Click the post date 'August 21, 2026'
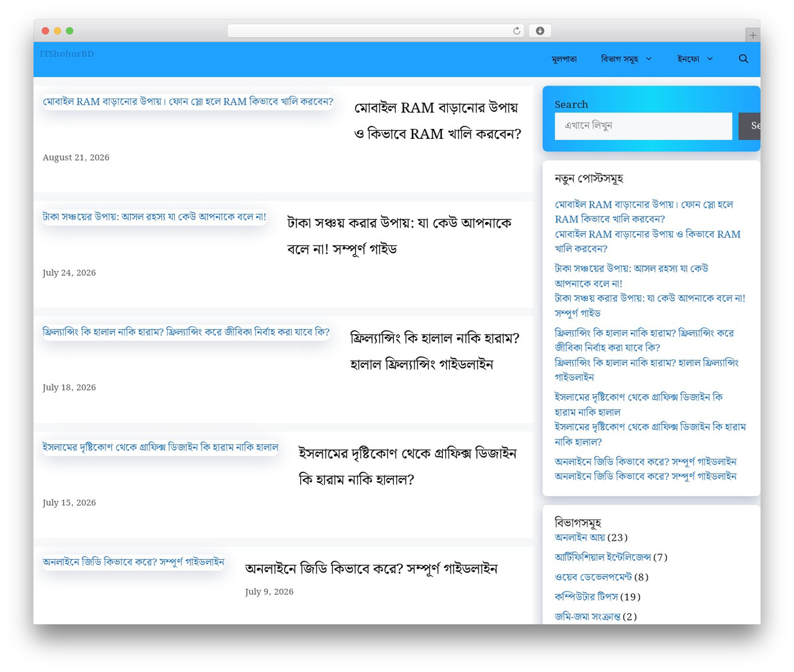 (x=76, y=157)
